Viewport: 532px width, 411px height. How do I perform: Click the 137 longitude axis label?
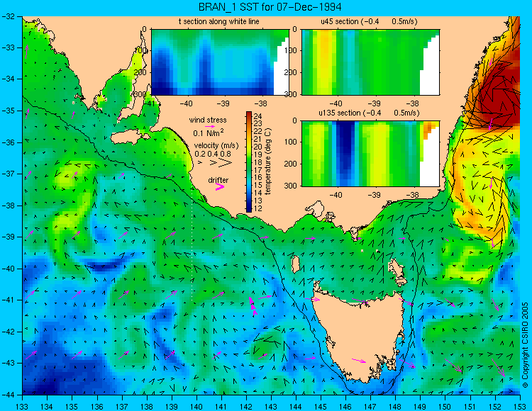(x=122, y=407)
